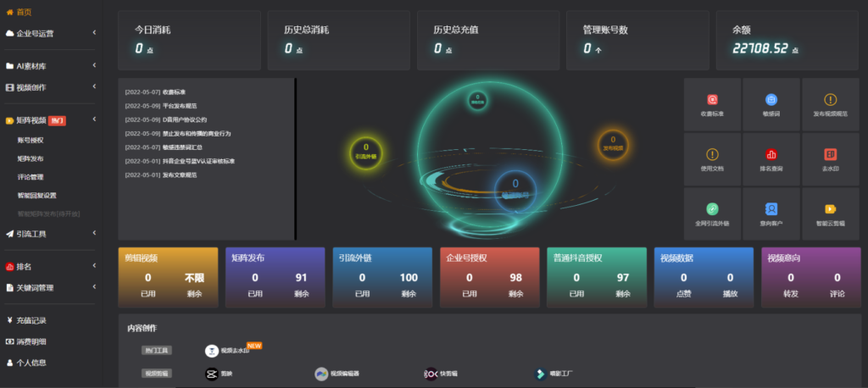
Task: Open the 排名查询 quick tile icon
Action: click(x=771, y=154)
